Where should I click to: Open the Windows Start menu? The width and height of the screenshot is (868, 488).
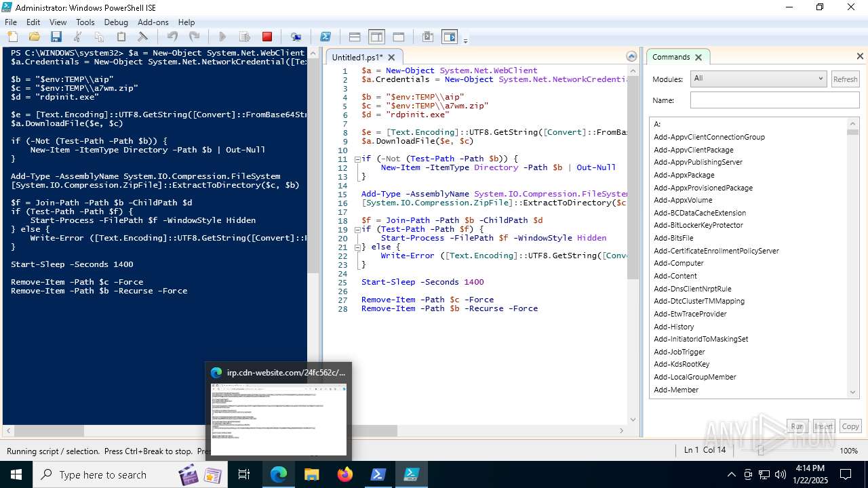16,474
